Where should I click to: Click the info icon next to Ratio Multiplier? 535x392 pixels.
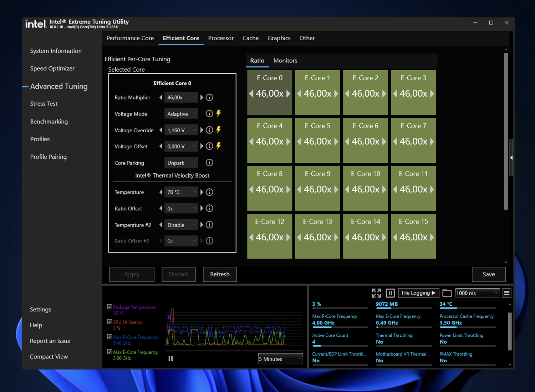pos(209,97)
